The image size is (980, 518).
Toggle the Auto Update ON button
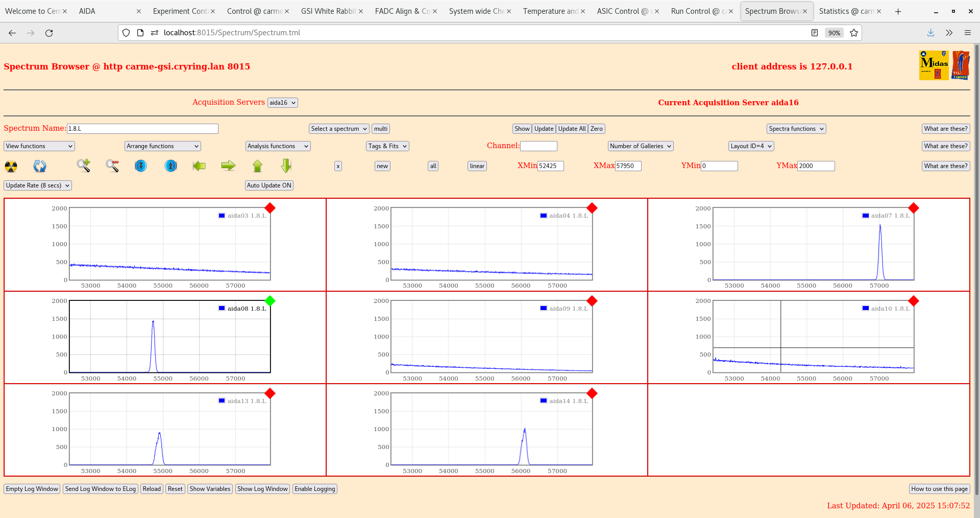(269, 185)
